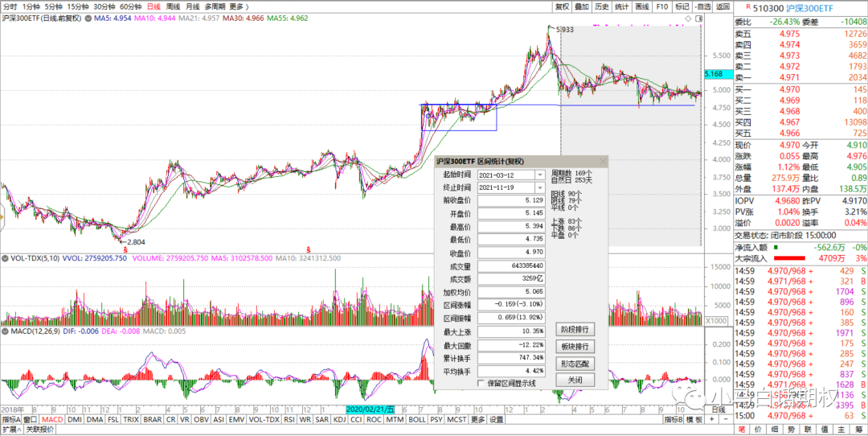The image size is (868, 436).
Task: Click the 关闭 button in dialog
Action: [575, 380]
